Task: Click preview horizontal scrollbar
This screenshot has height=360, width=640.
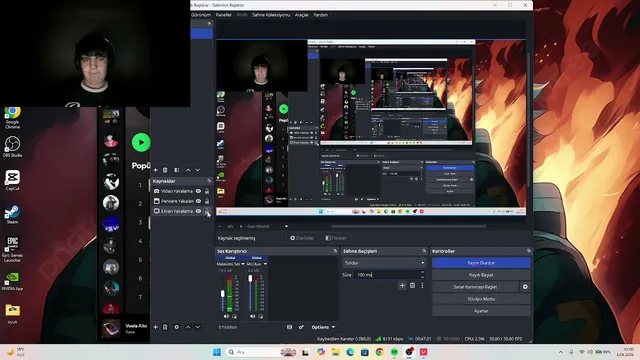Action: click(x=409, y=226)
